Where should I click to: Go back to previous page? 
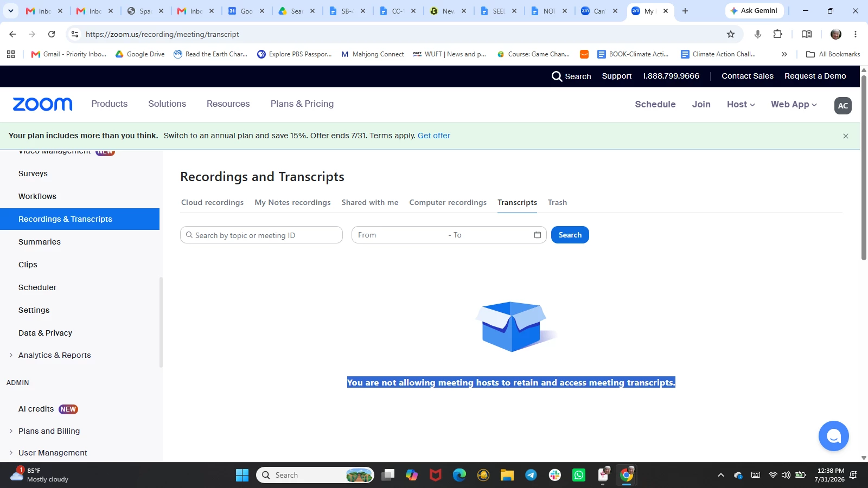click(x=12, y=34)
